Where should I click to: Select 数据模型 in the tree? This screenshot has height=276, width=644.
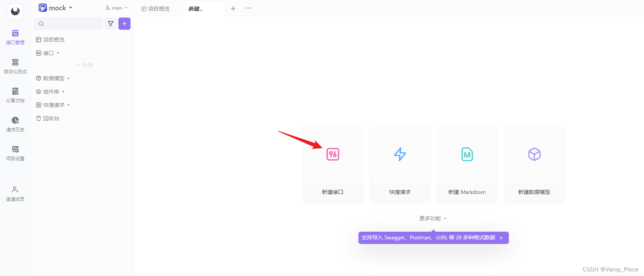click(x=54, y=78)
